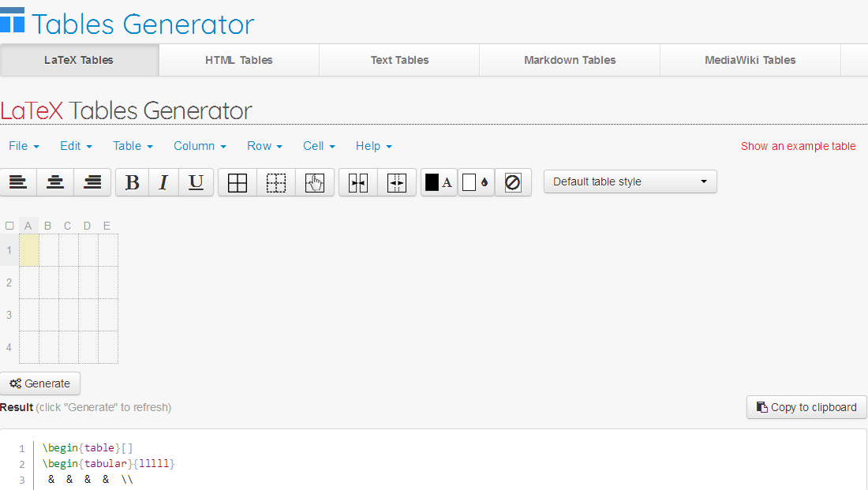
Task: Tick the select-all table checkbox
Action: 9,226
